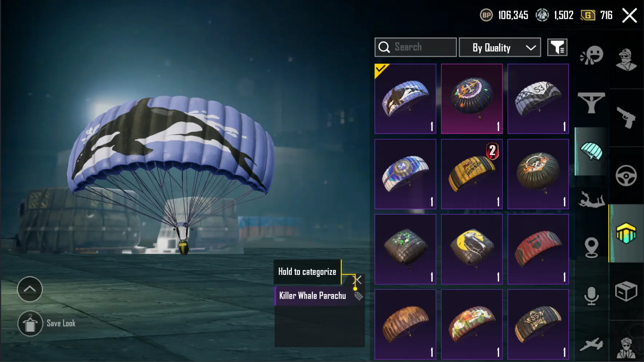Open the emotes category icon
The height and width of the screenshot is (362, 644).
pos(592,56)
